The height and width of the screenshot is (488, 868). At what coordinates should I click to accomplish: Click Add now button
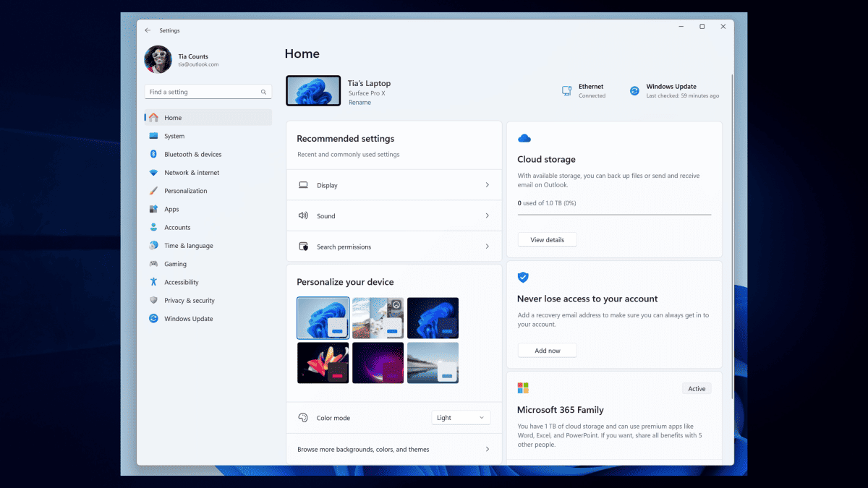tap(547, 351)
